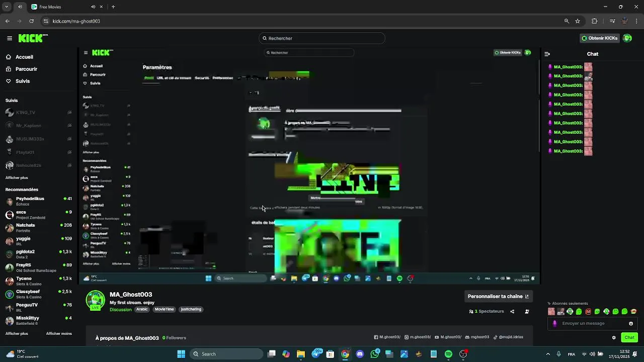Open Discord from the taskbar
This screenshot has height=362, width=644.
click(360, 354)
